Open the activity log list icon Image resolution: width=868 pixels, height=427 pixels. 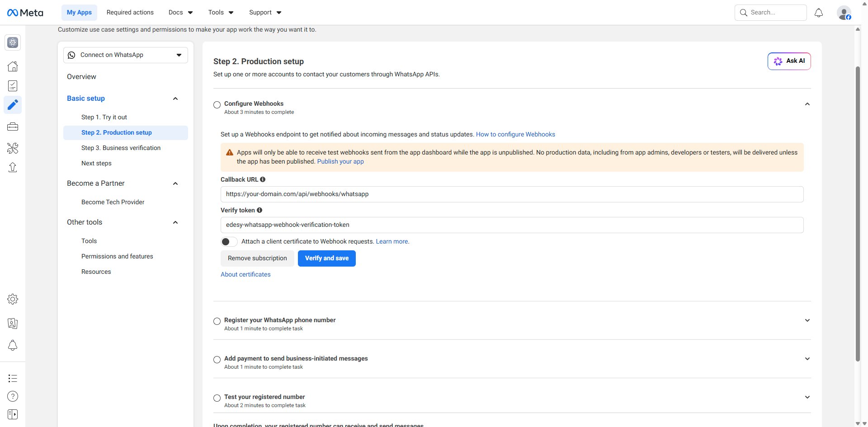click(13, 378)
